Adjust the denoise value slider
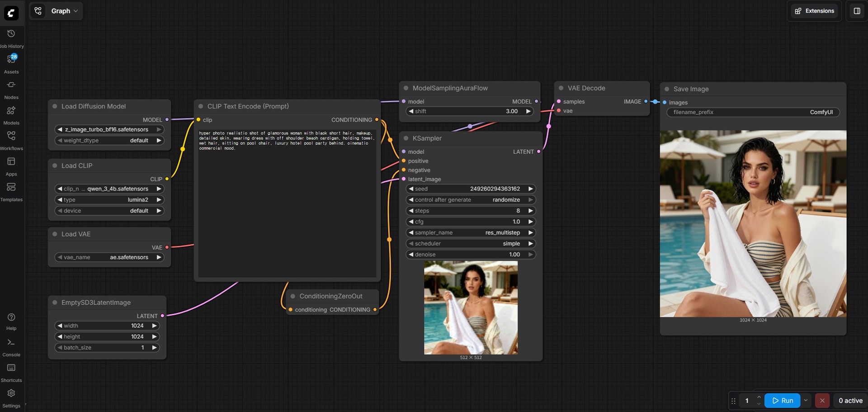The image size is (868, 412). [470, 255]
